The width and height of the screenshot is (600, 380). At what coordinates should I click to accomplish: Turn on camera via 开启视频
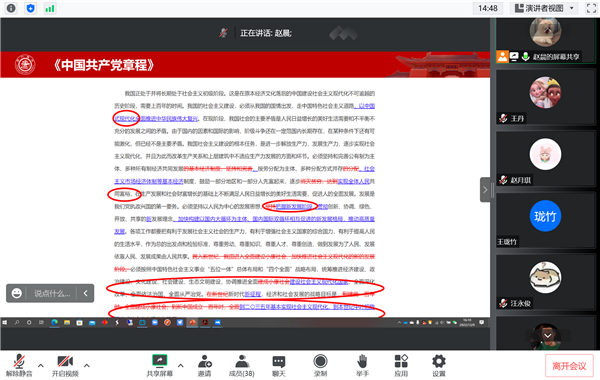coord(65,365)
